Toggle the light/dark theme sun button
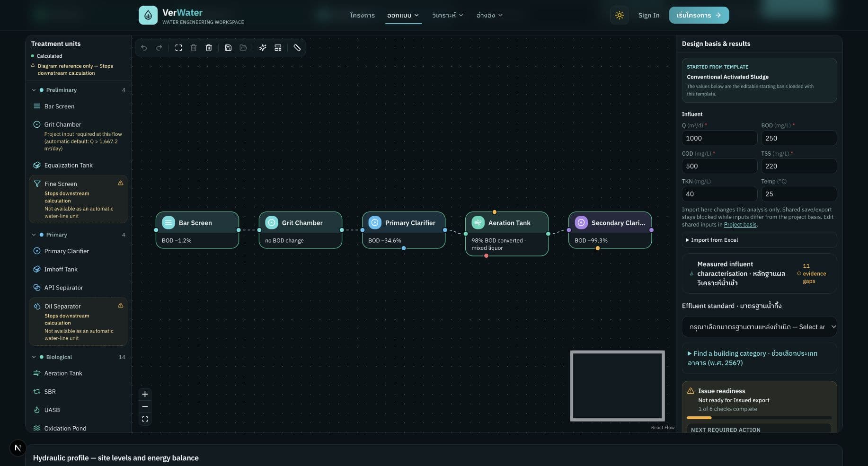 620,15
